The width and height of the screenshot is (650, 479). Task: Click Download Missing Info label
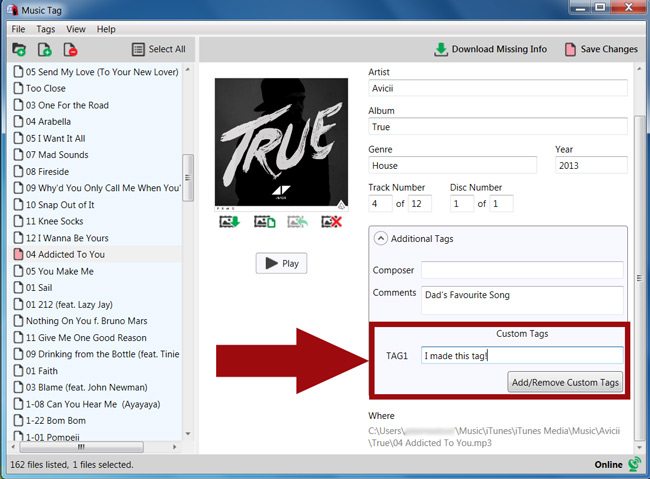point(499,49)
